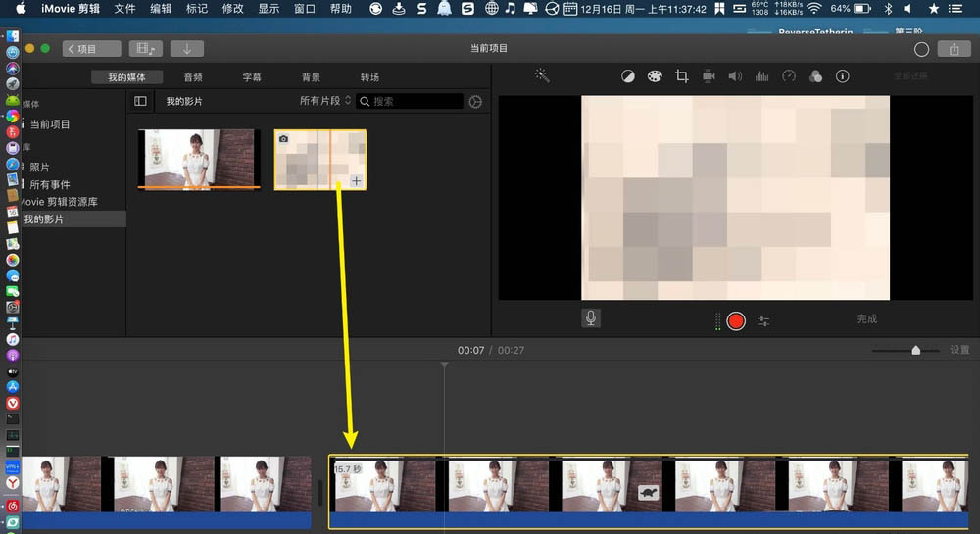
Task: Open the speed adjustment tool
Action: (789, 76)
